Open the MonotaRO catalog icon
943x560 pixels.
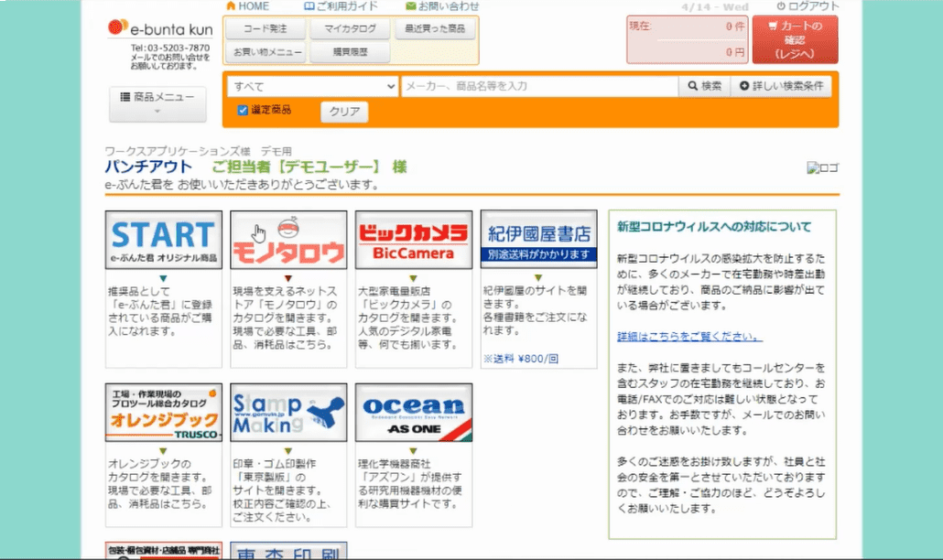pyautogui.click(x=288, y=240)
